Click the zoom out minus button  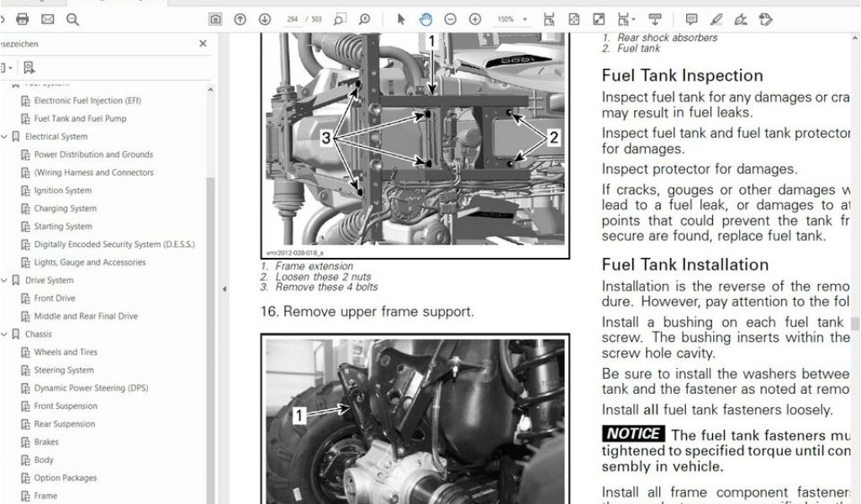coord(451,19)
